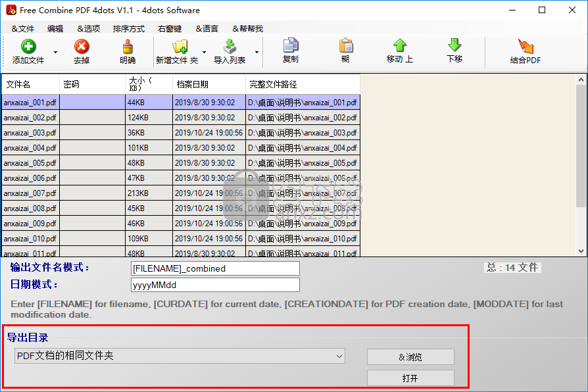Click the 复制 copy icon
Viewport: 588px width, 392px height.
point(291,45)
